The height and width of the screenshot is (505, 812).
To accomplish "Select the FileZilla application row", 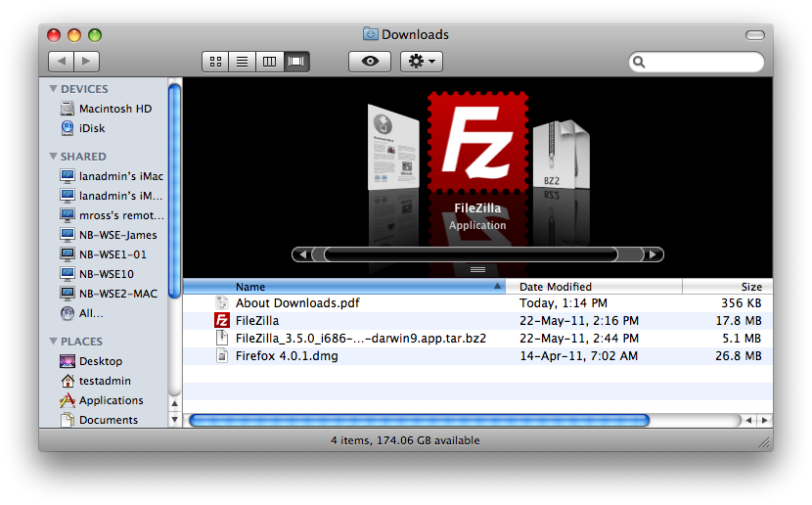I will 477,321.
